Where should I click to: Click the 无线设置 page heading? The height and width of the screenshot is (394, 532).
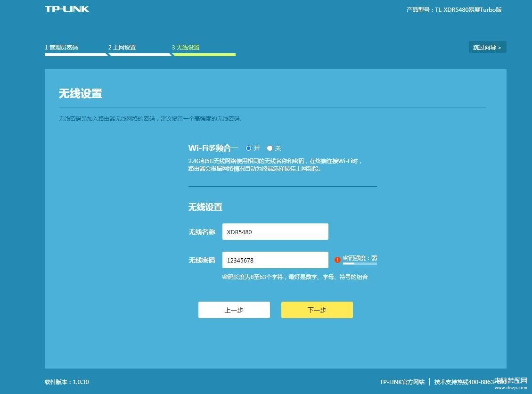[81, 93]
